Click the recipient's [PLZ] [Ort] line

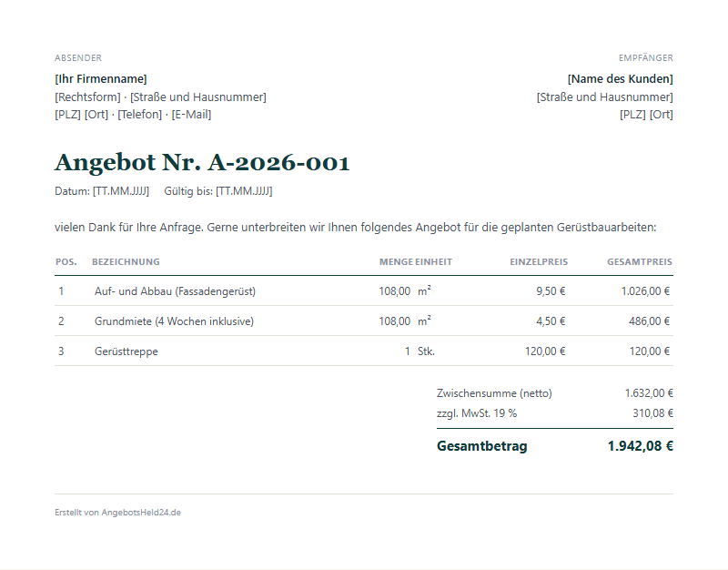tap(646, 115)
